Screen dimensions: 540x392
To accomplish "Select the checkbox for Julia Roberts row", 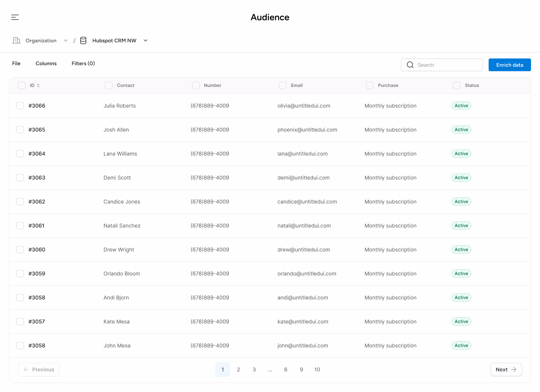I will coord(20,105).
